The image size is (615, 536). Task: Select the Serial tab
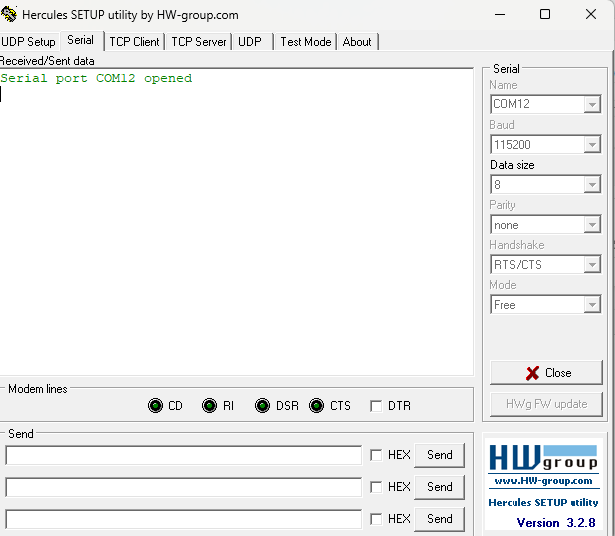pyautogui.click(x=81, y=40)
